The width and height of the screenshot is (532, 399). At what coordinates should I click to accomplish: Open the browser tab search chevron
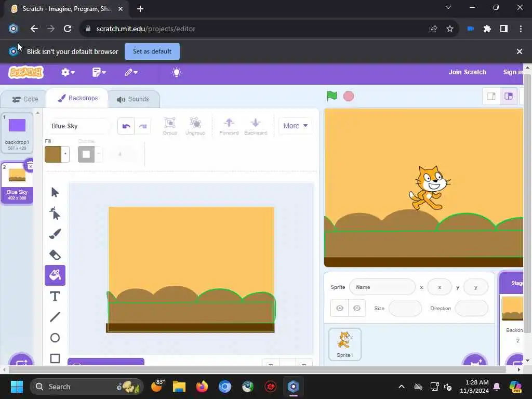tap(448, 7)
